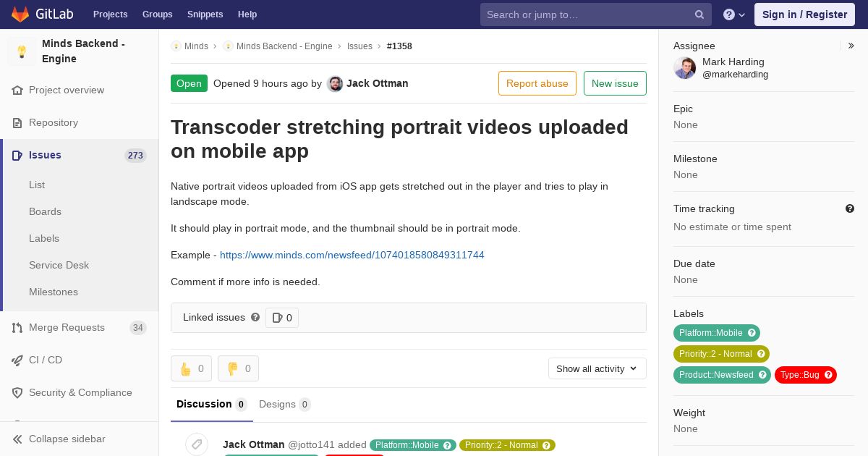Screen dimensions: 868x456
Task: Focus the Search or jump to field
Action: point(596,14)
